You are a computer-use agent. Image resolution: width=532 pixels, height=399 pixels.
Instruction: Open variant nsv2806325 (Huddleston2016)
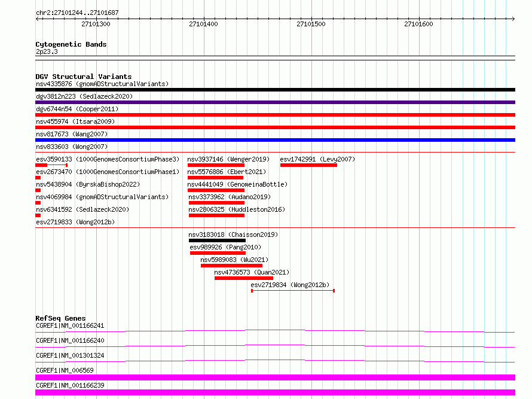[x=237, y=209]
